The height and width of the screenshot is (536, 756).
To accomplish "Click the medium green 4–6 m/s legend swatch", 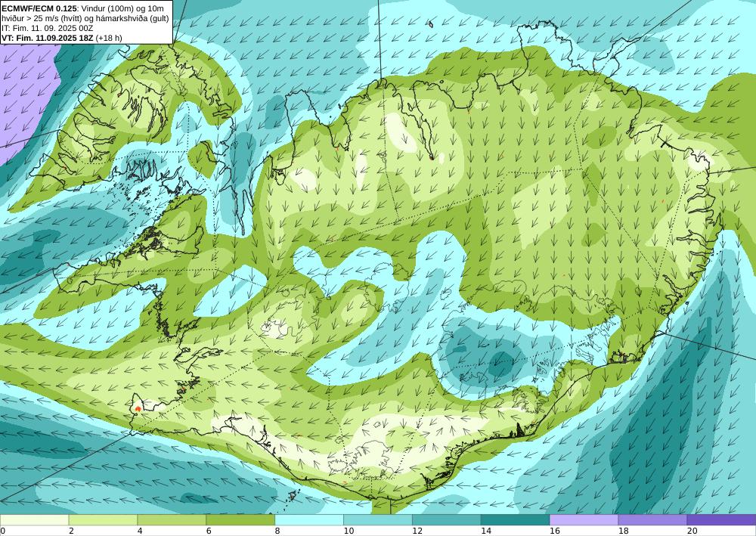I will click(172, 519).
